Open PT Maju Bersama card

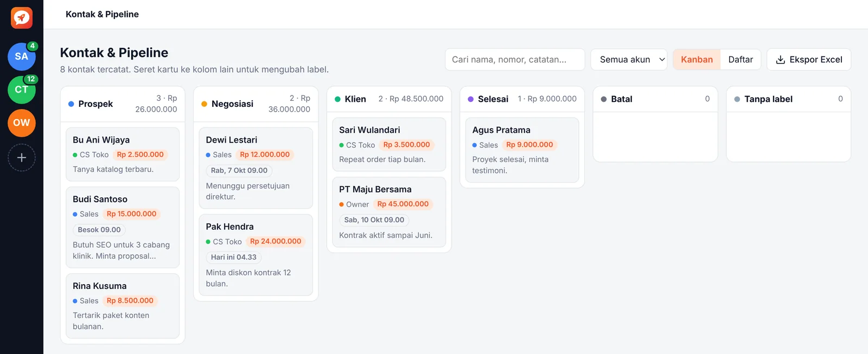pos(389,212)
